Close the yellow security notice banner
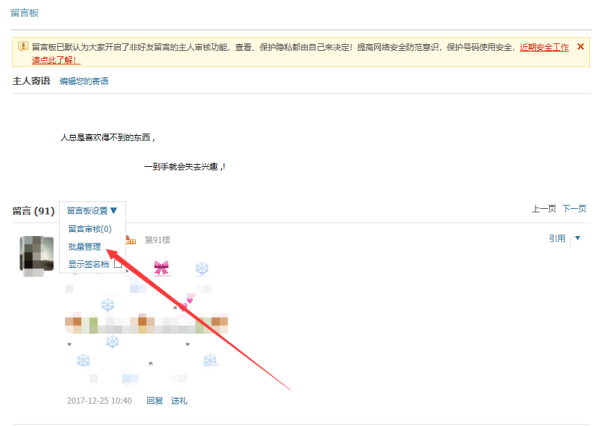 [580, 47]
